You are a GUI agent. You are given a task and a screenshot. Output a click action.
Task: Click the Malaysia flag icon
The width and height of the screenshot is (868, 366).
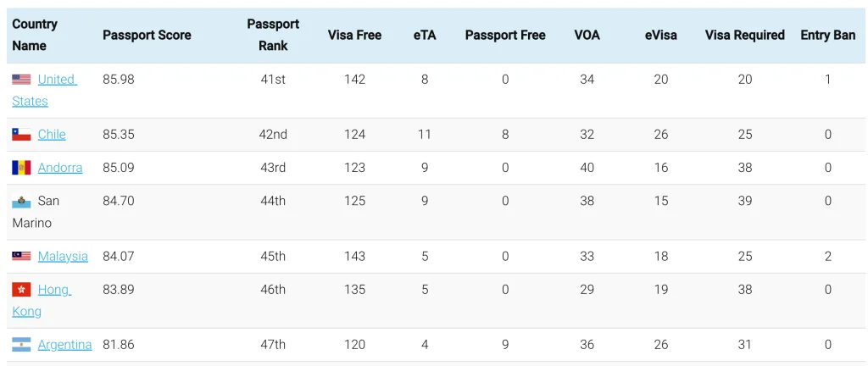tap(21, 256)
